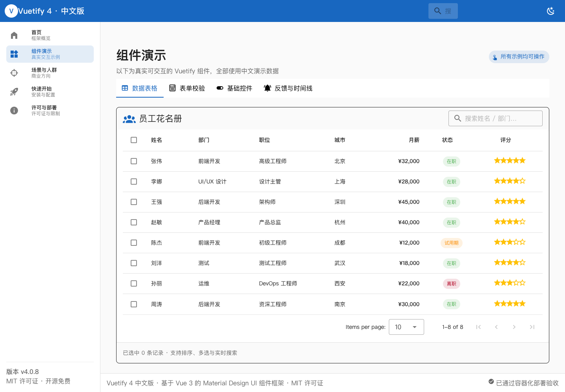The width and height of the screenshot is (565, 392).
Task: Toggle dark mode moon icon
Action: click(551, 11)
